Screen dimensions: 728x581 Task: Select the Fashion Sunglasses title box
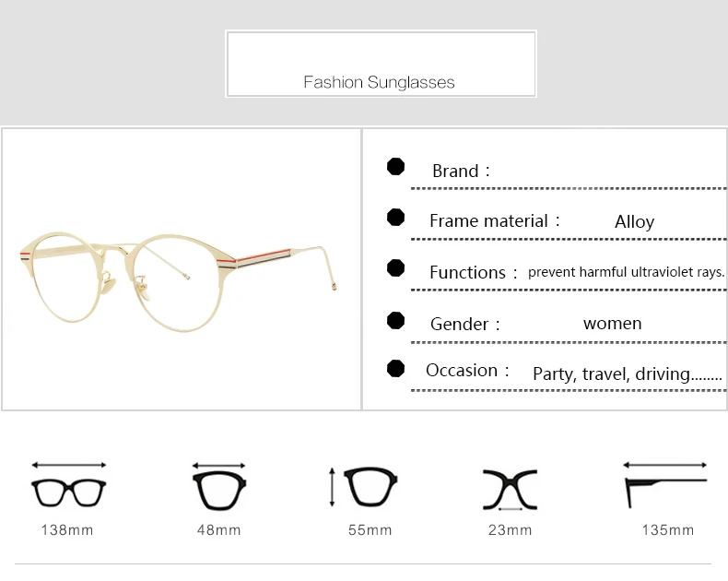[380, 65]
